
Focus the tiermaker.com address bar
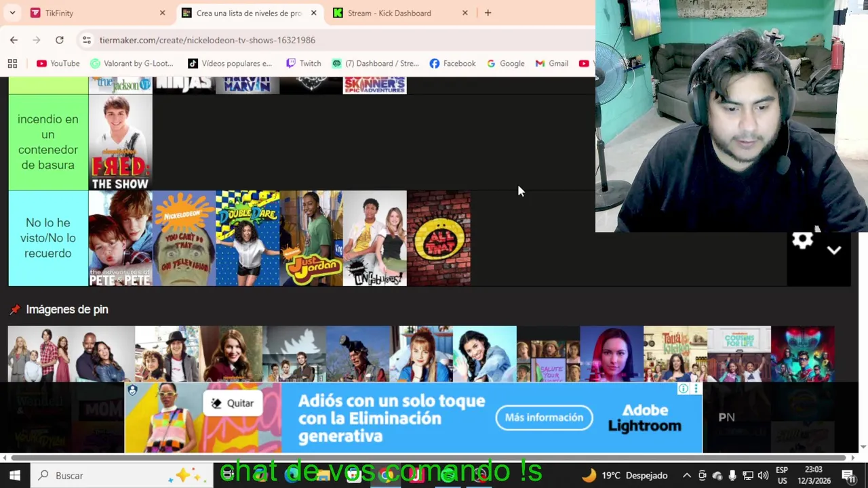[336, 40]
